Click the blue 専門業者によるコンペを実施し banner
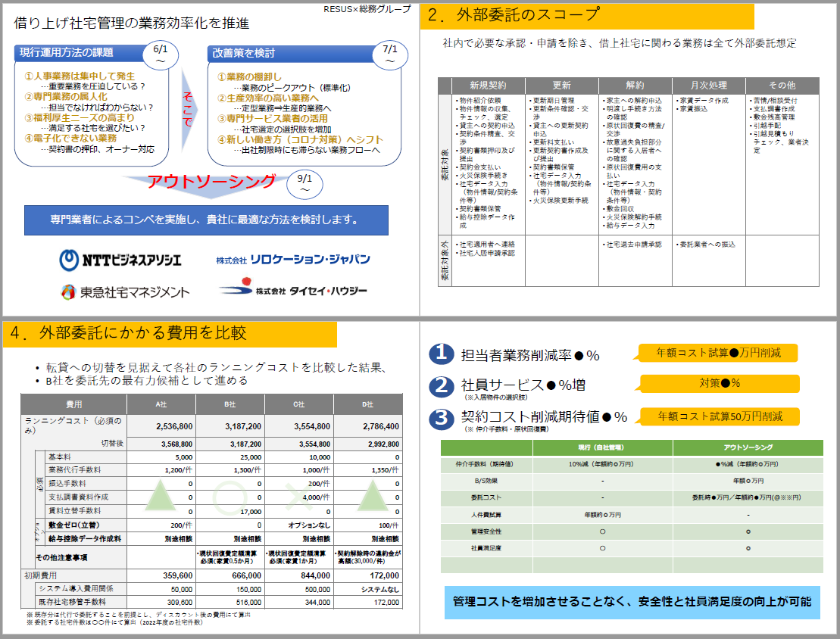Image resolution: width=840 pixels, height=639 pixels. pyautogui.click(x=206, y=220)
